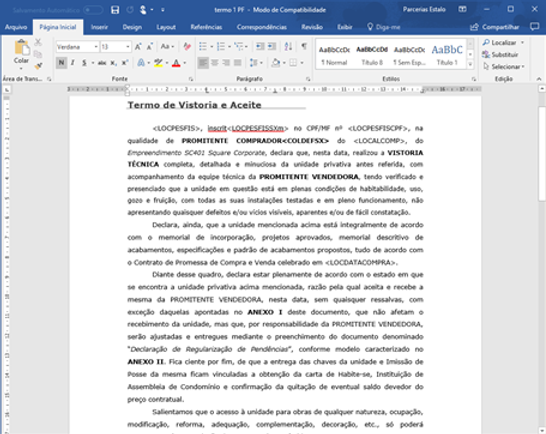This screenshot has width=546, height=434.
Task: Clear all formatting with the eraser icon
Action: (x=187, y=46)
